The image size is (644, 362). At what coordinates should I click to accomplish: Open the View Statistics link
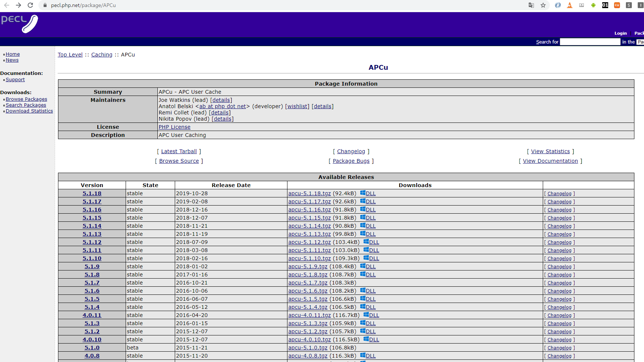(x=551, y=151)
